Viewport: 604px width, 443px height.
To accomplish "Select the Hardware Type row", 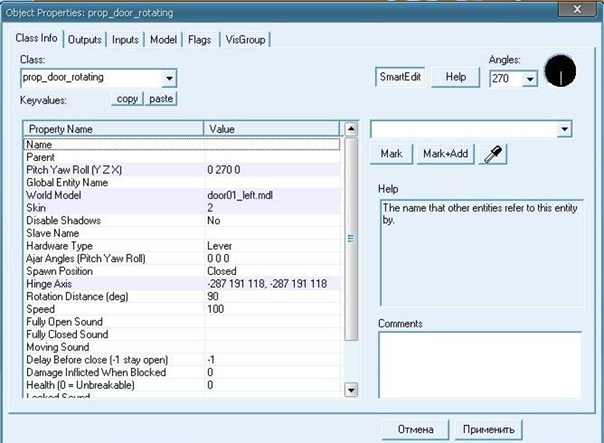I will (x=182, y=246).
